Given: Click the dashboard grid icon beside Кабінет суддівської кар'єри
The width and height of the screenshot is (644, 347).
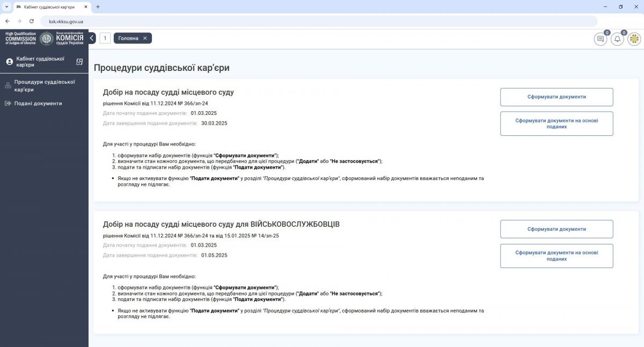Looking at the screenshot, I should 79,62.
